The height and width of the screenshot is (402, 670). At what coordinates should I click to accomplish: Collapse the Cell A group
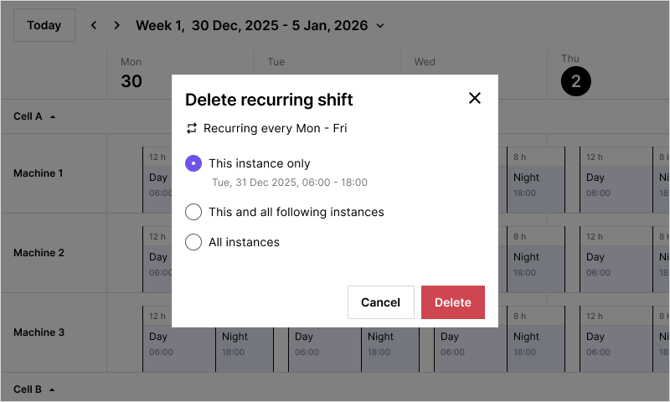[x=52, y=117]
